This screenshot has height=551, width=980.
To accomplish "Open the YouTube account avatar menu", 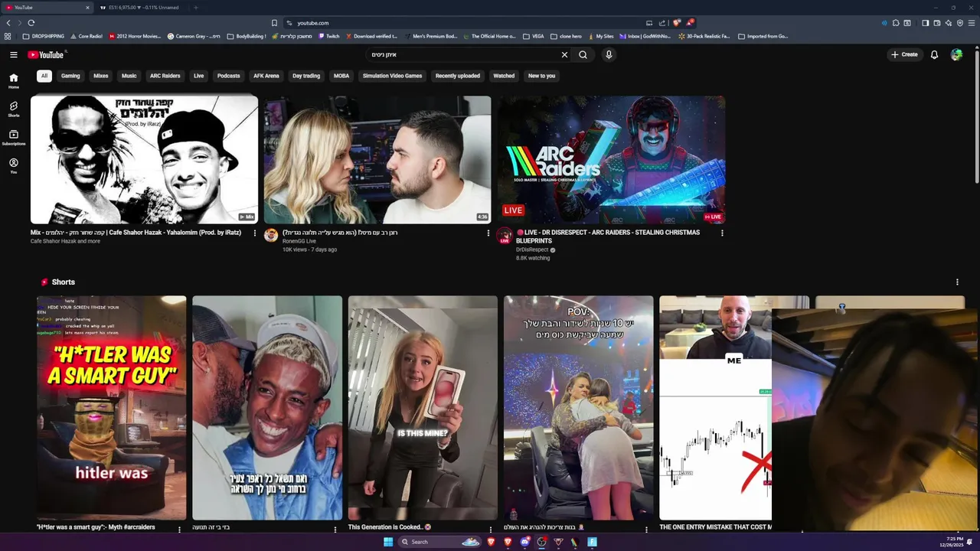I will (x=956, y=54).
